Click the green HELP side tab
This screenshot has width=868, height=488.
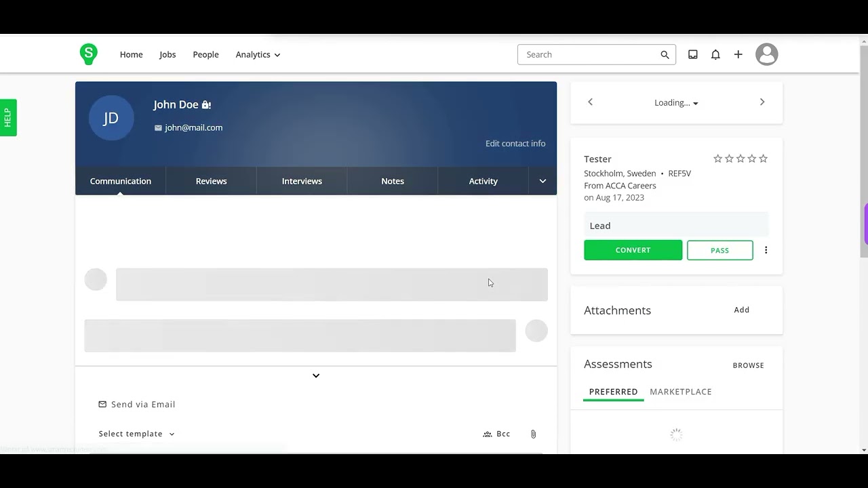(x=8, y=117)
